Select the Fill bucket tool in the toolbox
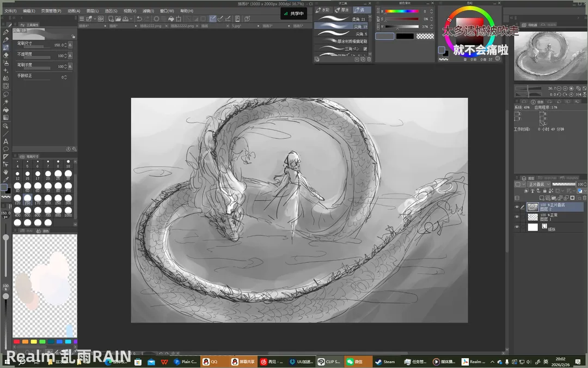This screenshot has height=368, width=588. (x=6, y=110)
